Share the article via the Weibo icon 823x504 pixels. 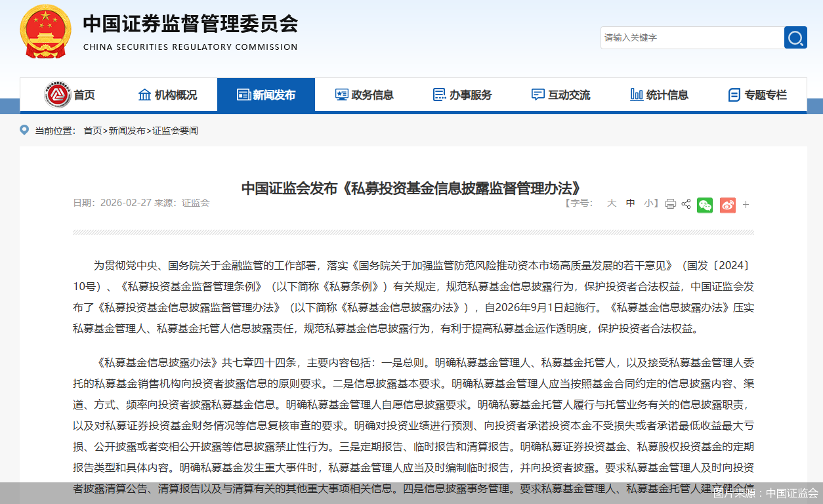point(727,205)
